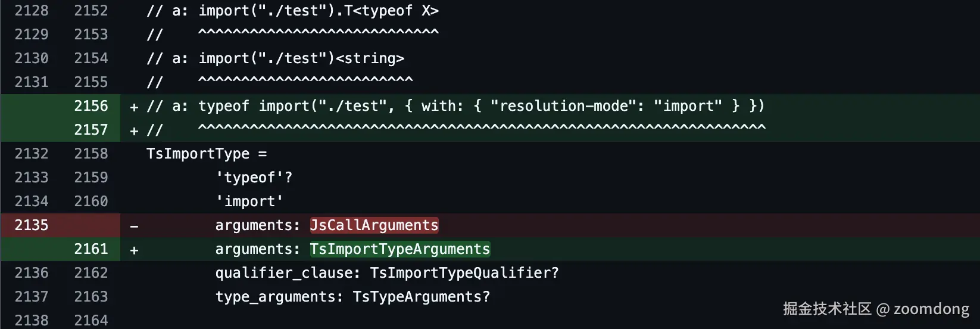Click the TsImportType rule name
Image resolution: width=980 pixels, height=329 pixels.
pos(198,154)
